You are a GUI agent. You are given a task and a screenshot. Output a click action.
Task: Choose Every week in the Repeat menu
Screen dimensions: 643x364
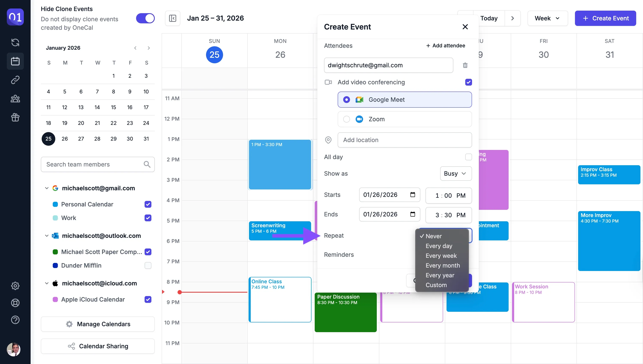[441, 256]
